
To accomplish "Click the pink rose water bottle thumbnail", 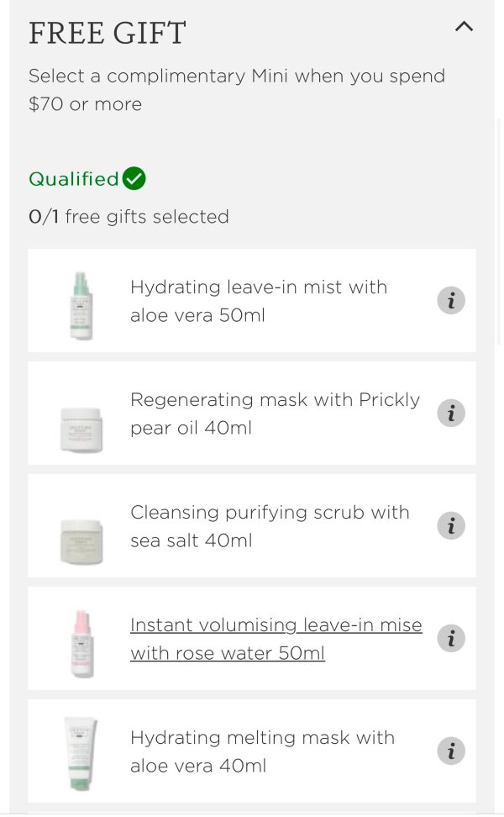I will [x=81, y=644].
